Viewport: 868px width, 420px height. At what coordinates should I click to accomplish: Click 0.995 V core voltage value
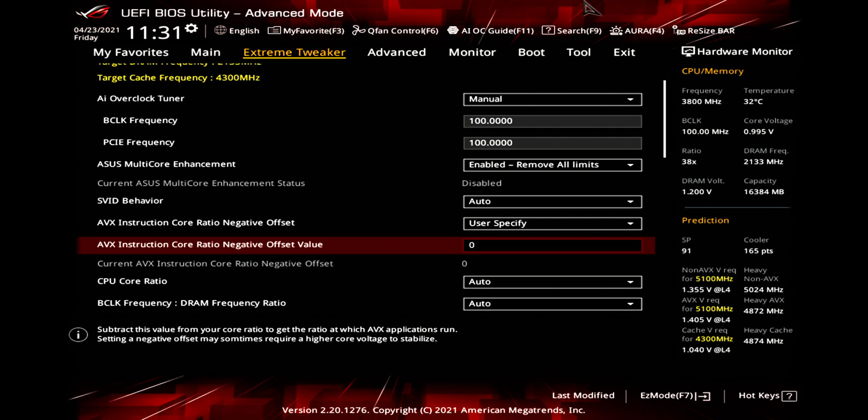[758, 132]
